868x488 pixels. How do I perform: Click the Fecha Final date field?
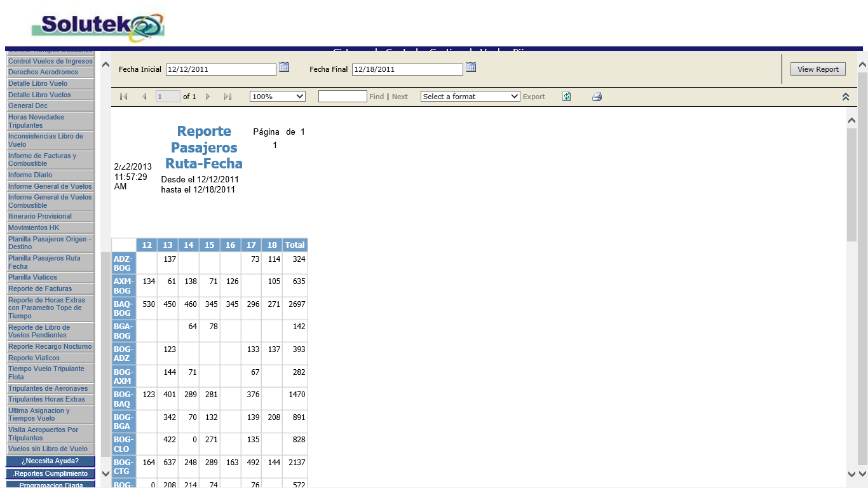[x=407, y=69]
